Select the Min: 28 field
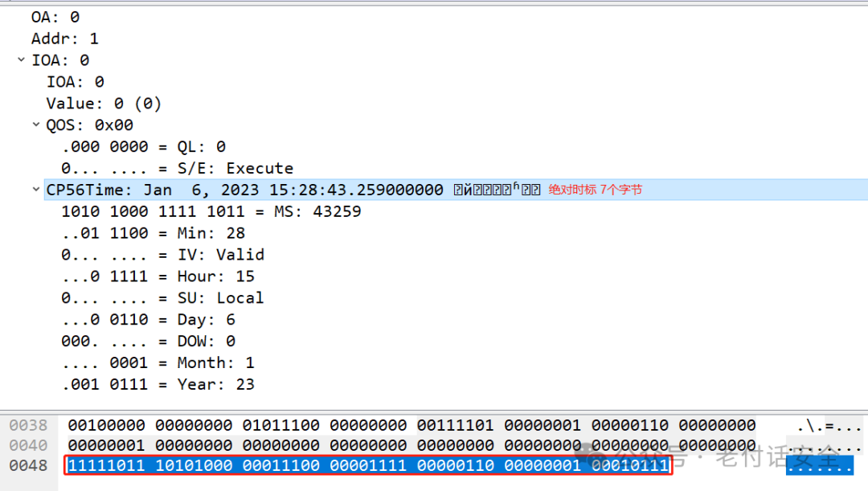 154,233
